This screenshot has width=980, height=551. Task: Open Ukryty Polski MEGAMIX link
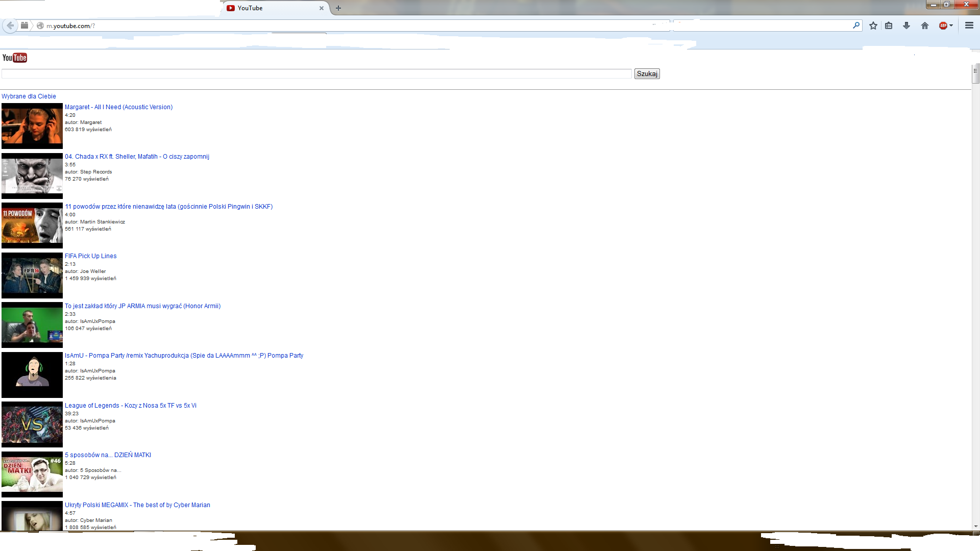coord(137,505)
